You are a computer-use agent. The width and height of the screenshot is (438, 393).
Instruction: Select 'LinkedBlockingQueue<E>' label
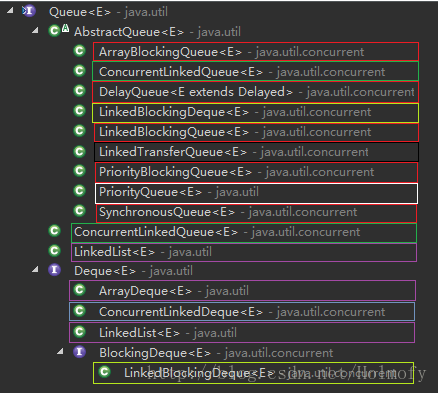(174, 132)
